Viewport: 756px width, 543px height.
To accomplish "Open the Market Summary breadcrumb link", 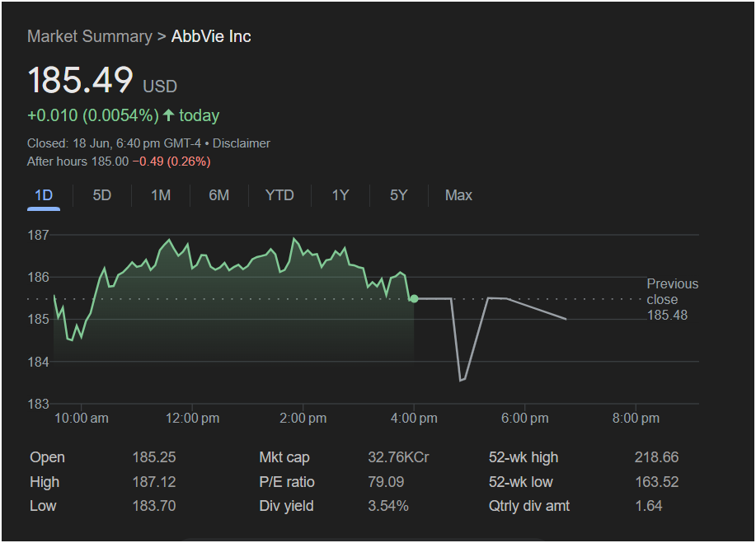I will [x=90, y=36].
